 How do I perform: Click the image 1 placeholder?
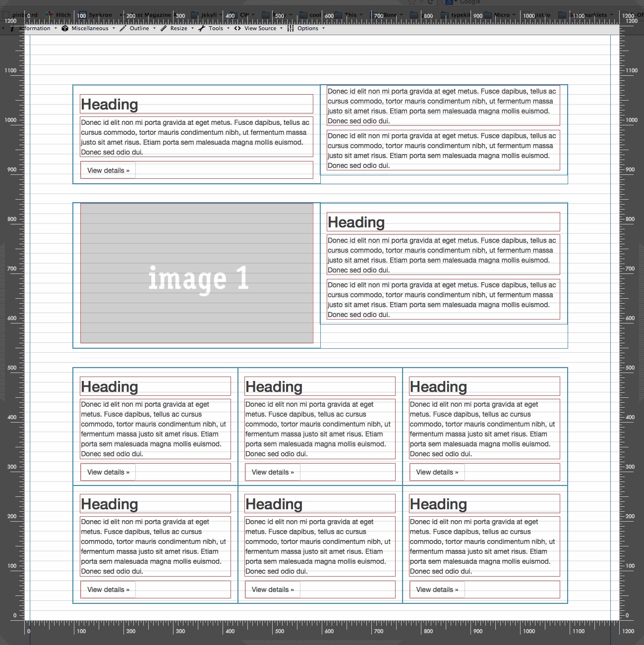tap(197, 273)
